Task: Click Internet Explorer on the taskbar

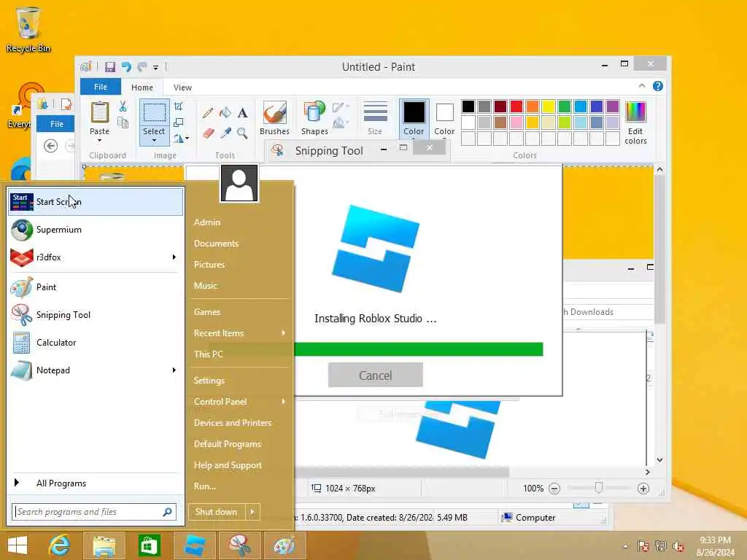Action: tap(60, 545)
